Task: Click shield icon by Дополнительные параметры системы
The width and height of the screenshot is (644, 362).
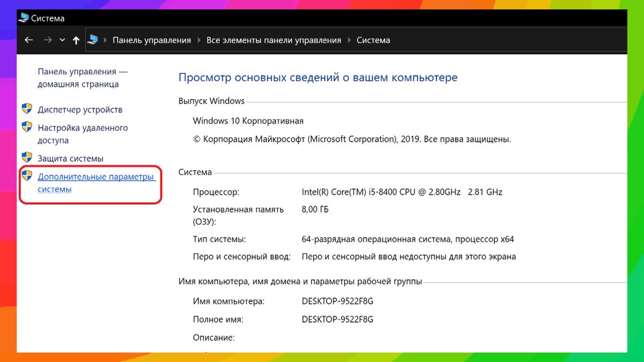Action: 27,175
